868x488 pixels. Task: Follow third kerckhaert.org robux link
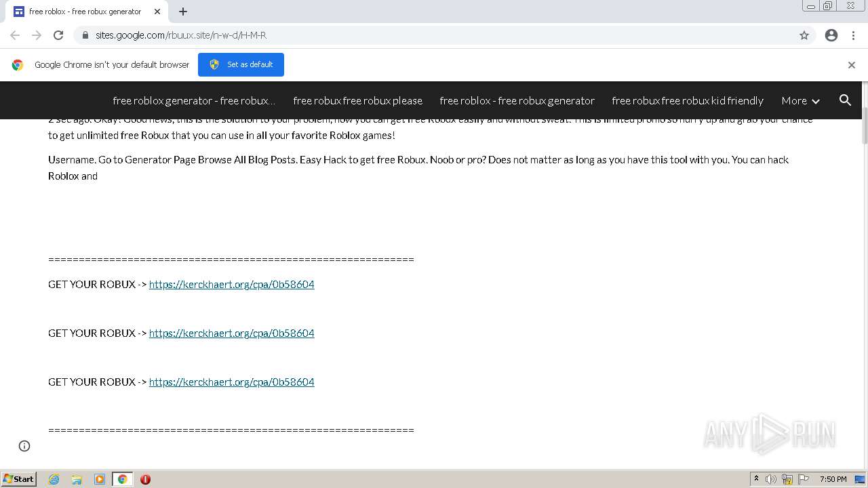pyautogui.click(x=231, y=382)
